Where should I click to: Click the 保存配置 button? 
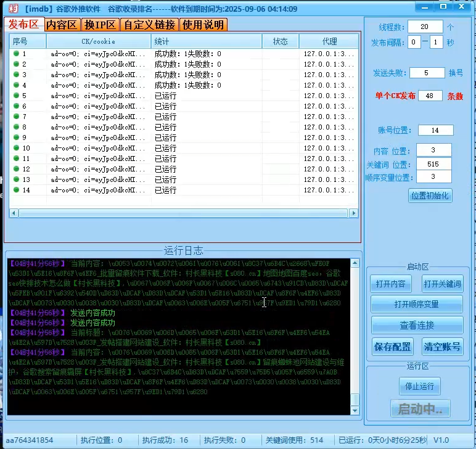[x=391, y=346]
